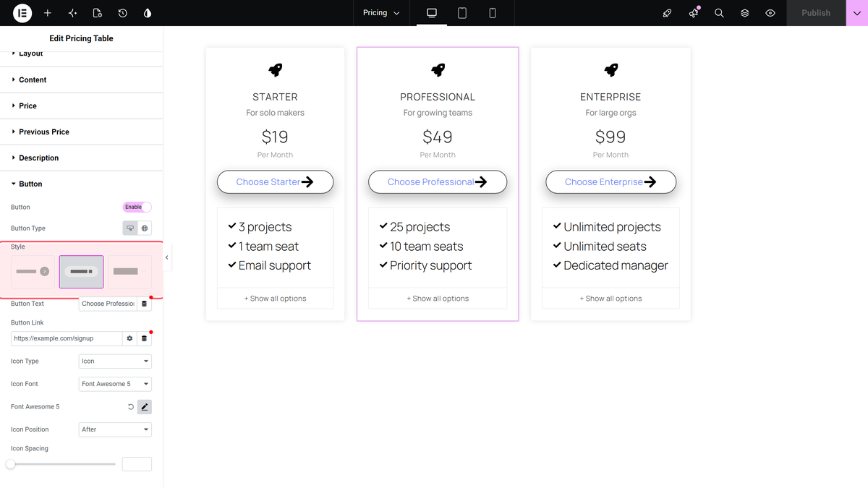Click the pencil edit icon for Font Awesome 5
This screenshot has width=868, height=488.
tap(145, 407)
